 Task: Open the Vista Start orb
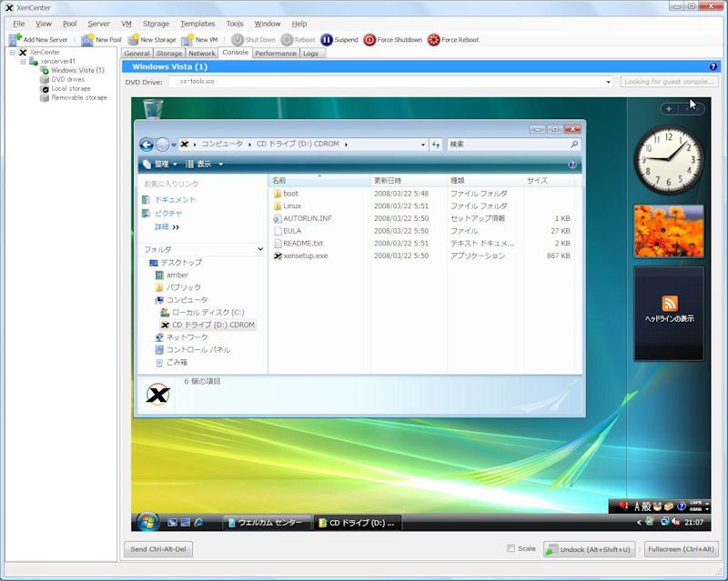(x=147, y=522)
